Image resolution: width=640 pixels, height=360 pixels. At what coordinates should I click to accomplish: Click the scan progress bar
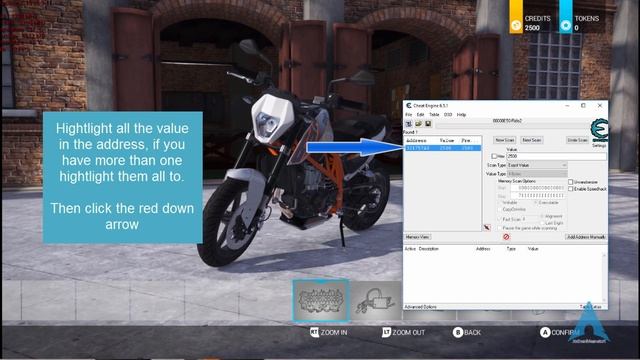point(512,125)
